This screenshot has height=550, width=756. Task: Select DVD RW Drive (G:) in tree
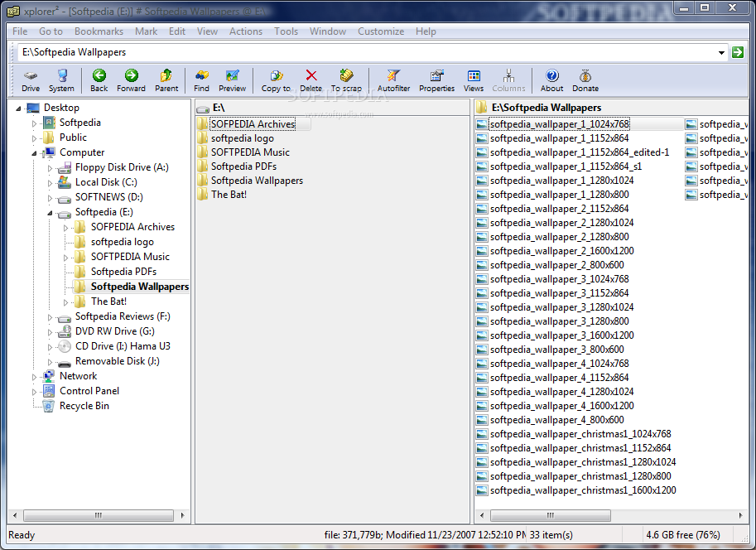coord(115,331)
